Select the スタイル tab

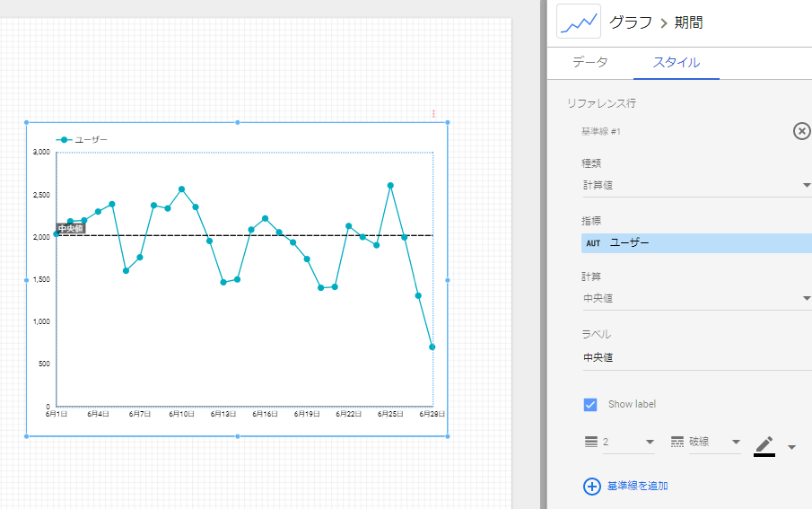point(676,63)
